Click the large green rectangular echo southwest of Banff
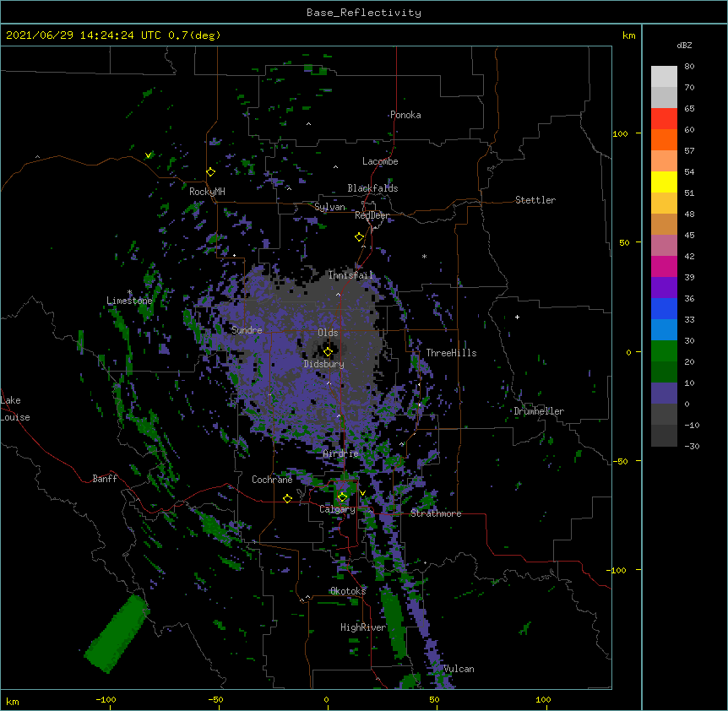The width and height of the screenshot is (728, 711). click(117, 634)
